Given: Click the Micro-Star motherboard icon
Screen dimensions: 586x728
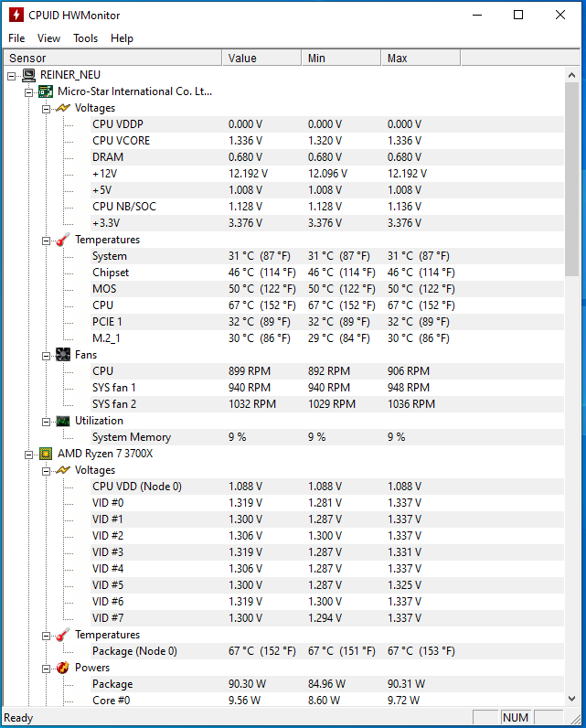Looking at the screenshot, I should [46, 91].
